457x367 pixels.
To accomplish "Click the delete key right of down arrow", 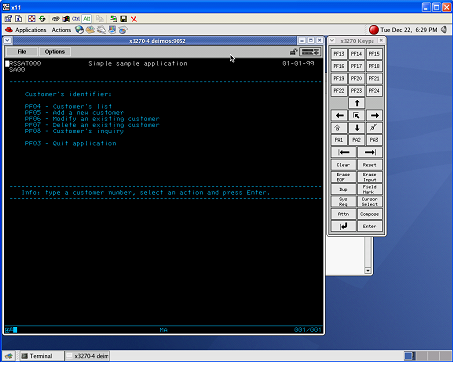I will pos(374,128).
